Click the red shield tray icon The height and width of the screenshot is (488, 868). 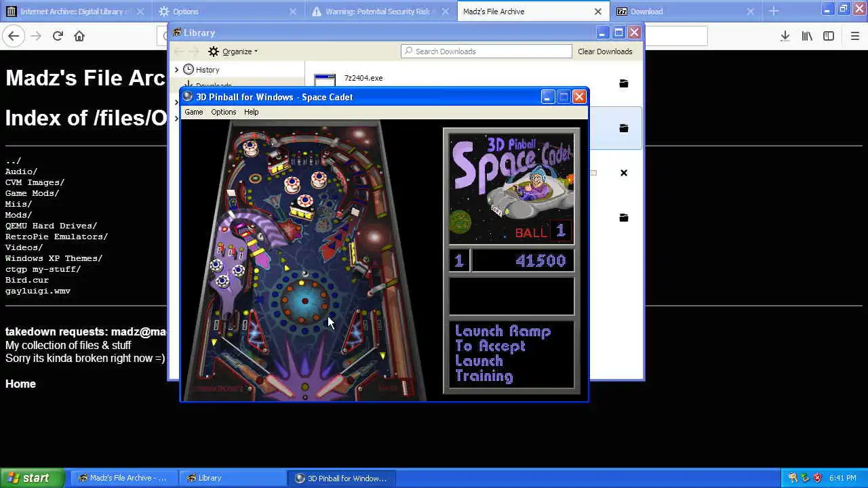coord(818,478)
